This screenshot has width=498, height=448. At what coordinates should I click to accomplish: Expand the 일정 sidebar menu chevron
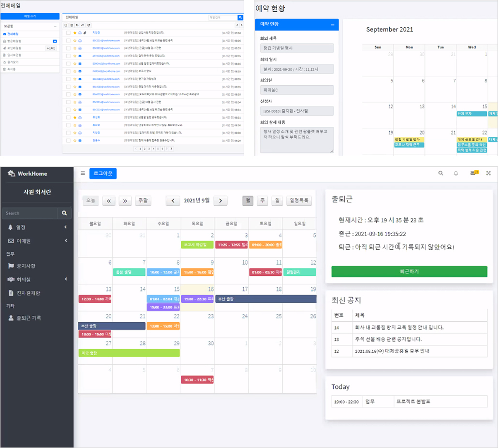tap(66, 227)
